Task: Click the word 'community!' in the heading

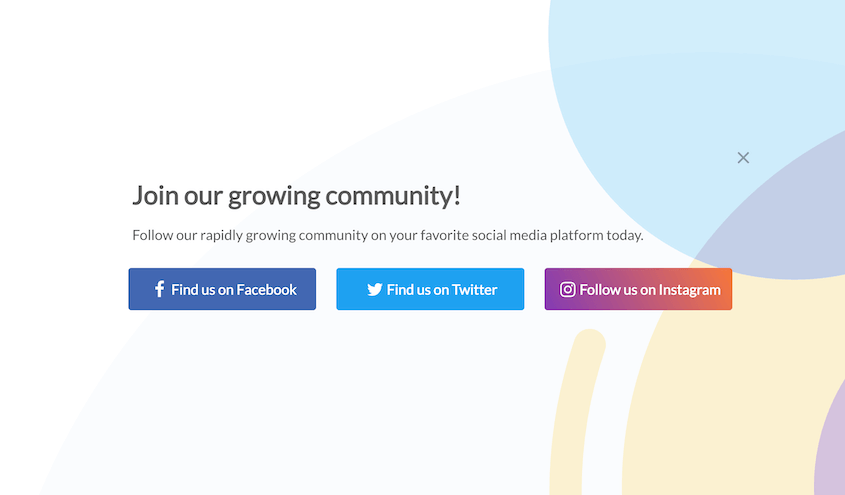Action: [393, 196]
